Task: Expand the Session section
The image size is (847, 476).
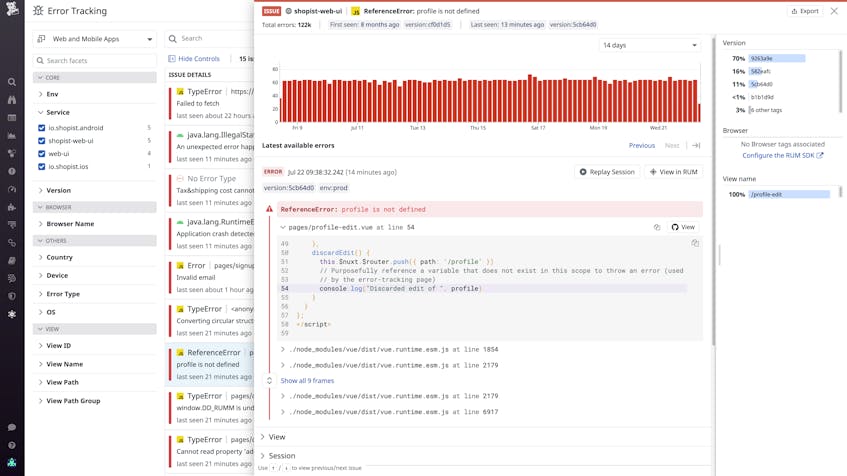Action: coord(278,456)
